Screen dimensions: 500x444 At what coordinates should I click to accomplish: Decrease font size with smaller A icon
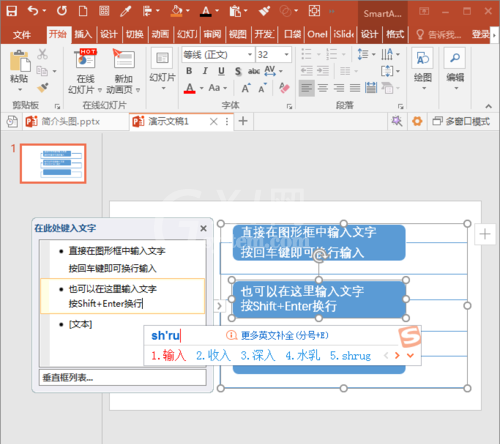(x=263, y=88)
